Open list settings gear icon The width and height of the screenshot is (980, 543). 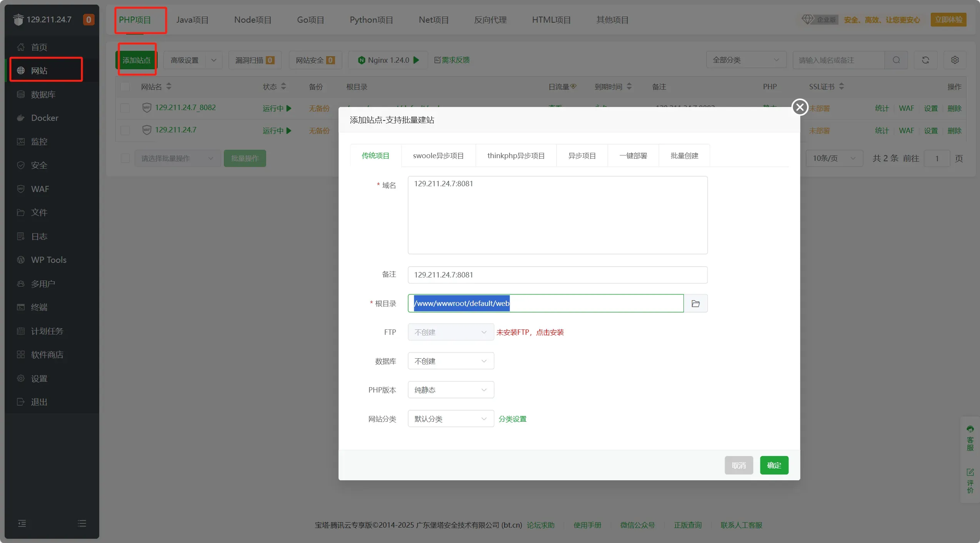955,60
